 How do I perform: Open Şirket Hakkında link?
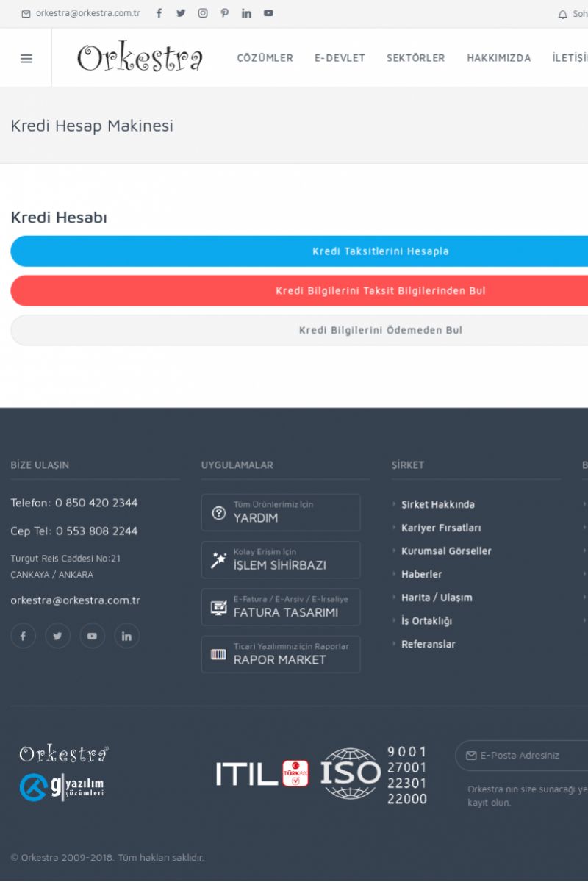[x=438, y=505]
